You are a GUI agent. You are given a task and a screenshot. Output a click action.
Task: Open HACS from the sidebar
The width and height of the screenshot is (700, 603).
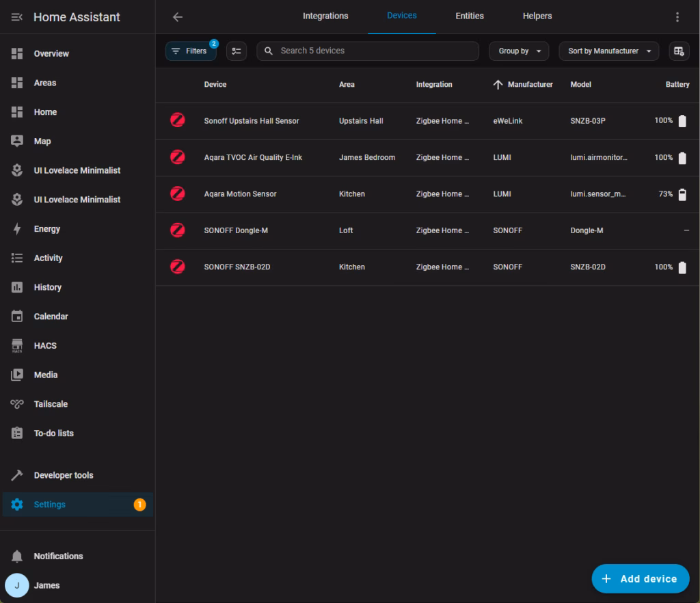(x=45, y=346)
